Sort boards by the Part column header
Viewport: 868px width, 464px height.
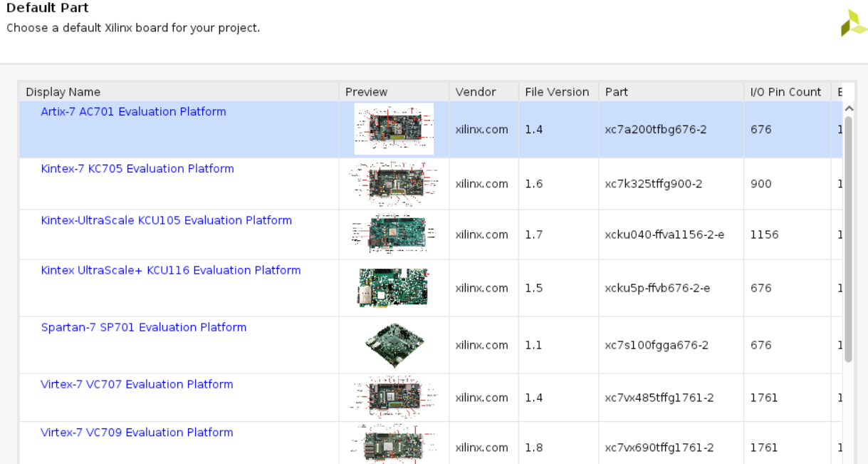click(x=617, y=92)
